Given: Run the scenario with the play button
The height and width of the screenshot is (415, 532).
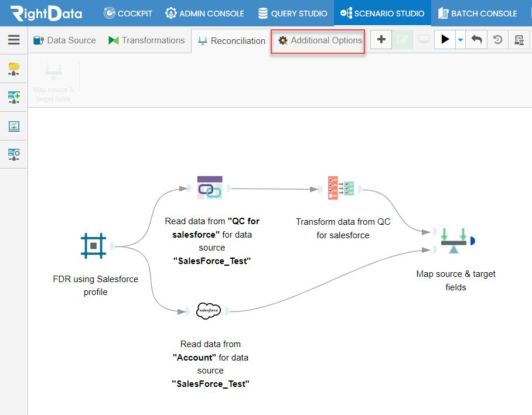Looking at the screenshot, I should pyautogui.click(x=445, y=40).
